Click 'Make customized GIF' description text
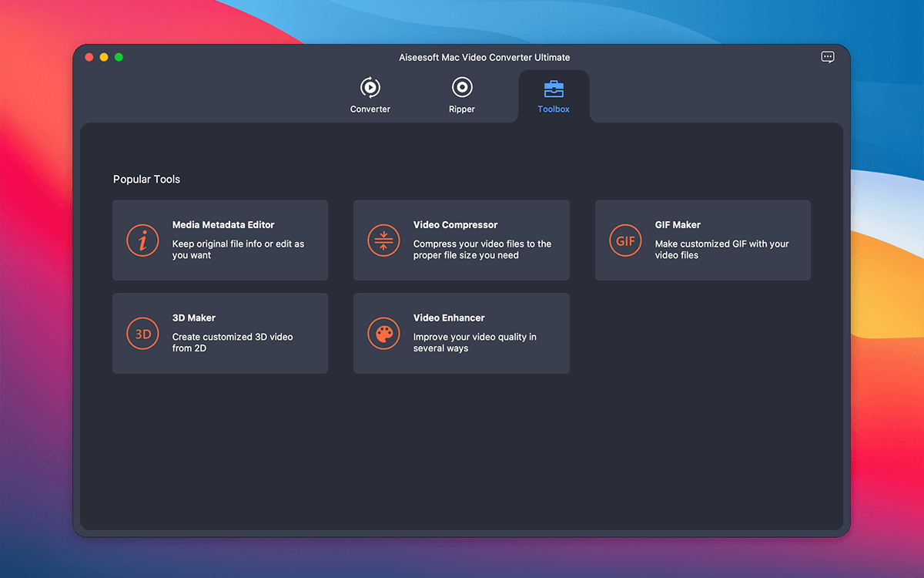Viewport: 924px width, 578px height. (722, 250)
